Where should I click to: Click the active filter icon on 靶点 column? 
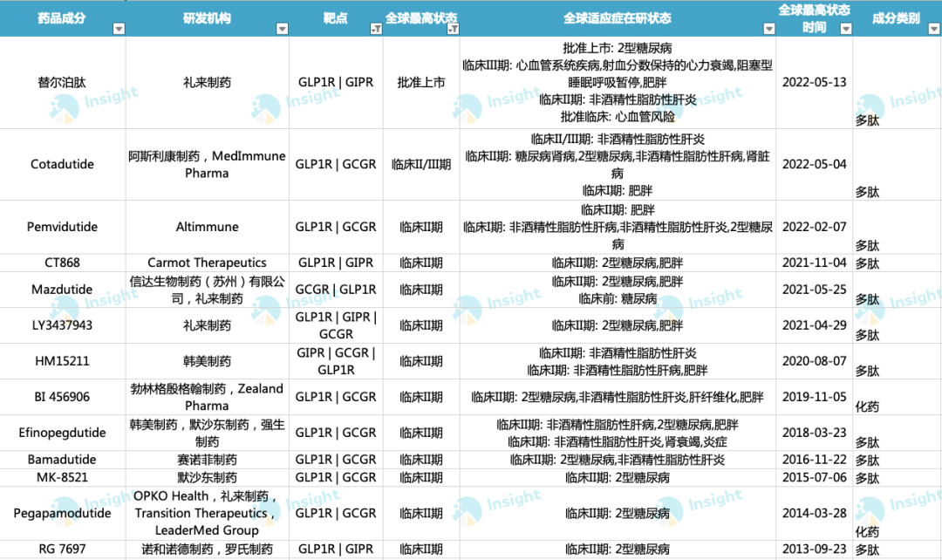coord(376,29)
